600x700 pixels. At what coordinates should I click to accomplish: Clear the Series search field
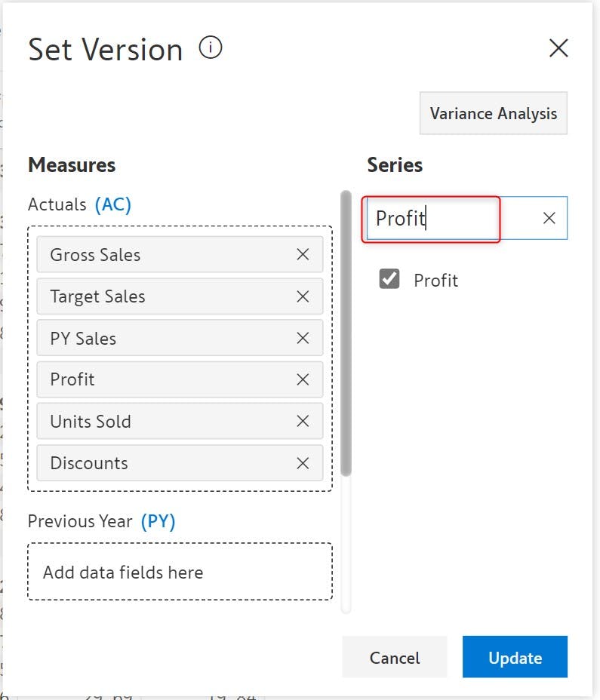point(549,218)
